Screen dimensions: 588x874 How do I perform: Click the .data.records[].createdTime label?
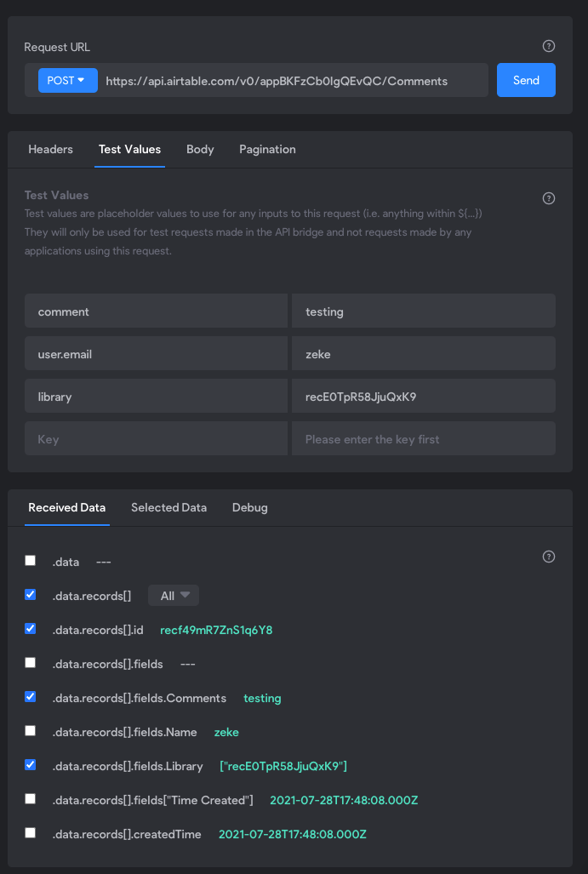(127, 834)
